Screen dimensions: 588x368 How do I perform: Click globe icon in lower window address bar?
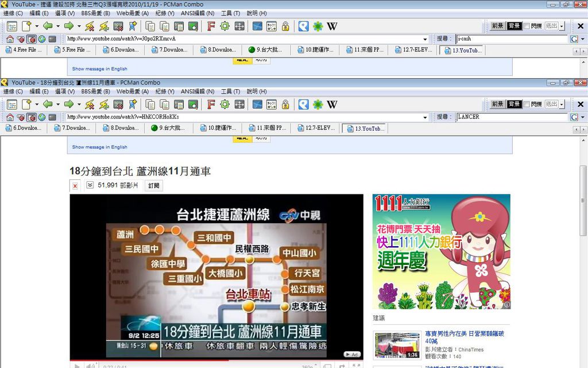click(42, 117)
